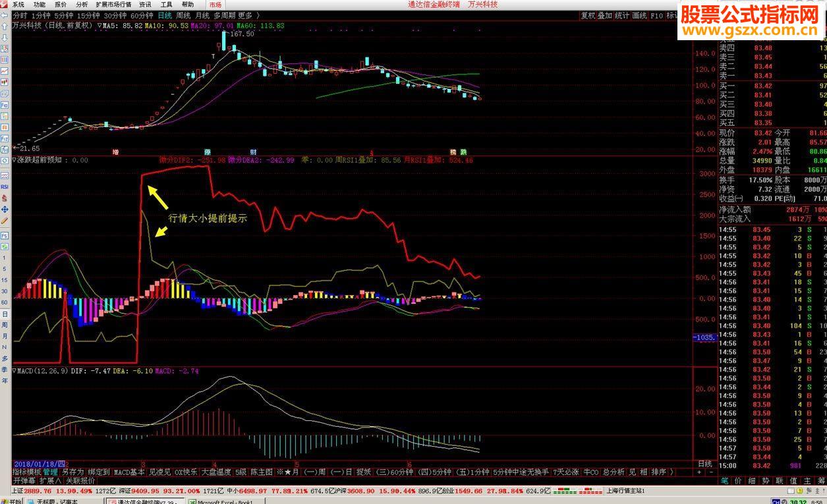Click the F10 info sidebar icon
The height and width of the screenshot is (504, 827).
(5, 105)
